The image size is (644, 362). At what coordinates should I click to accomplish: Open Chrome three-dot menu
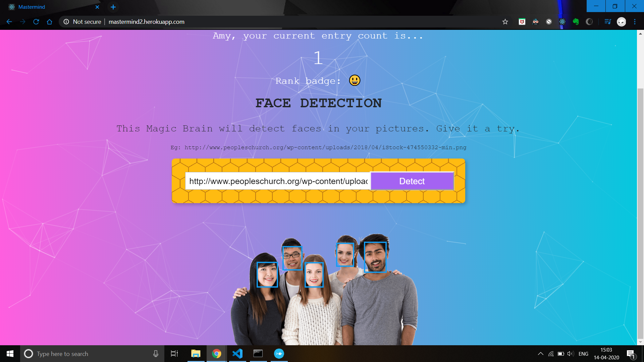click(635, 22)
